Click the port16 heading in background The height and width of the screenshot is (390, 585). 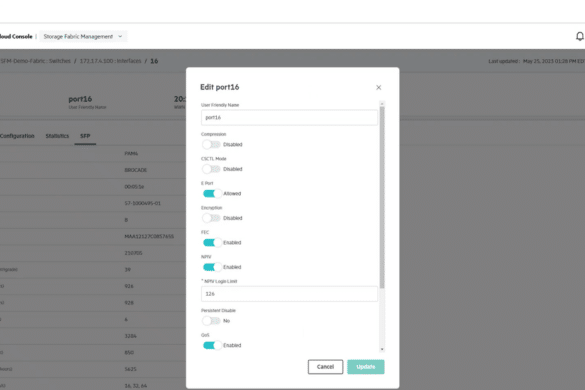(80, 99)
